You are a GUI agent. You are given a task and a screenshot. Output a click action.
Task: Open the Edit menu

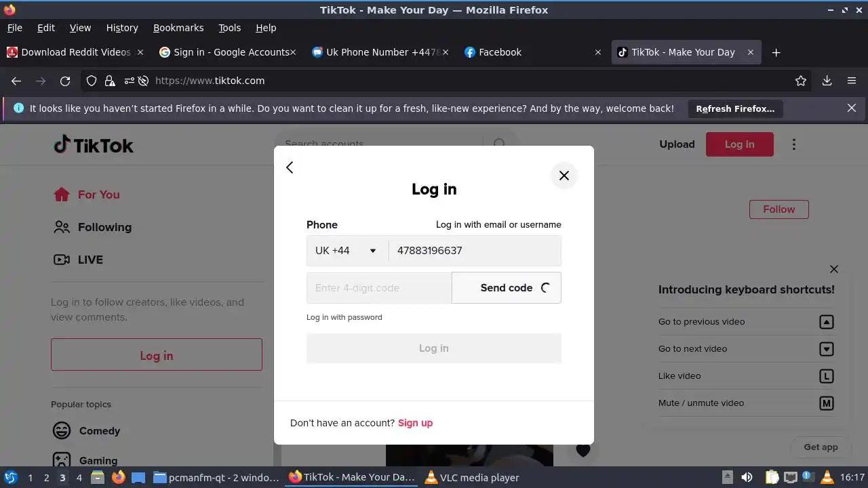click(46, 28)
